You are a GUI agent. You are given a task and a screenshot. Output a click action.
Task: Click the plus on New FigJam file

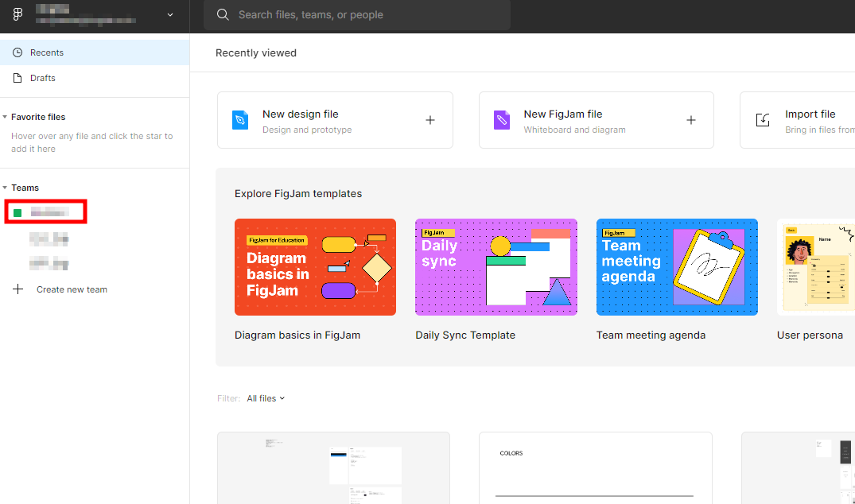[x=691, y=120]
